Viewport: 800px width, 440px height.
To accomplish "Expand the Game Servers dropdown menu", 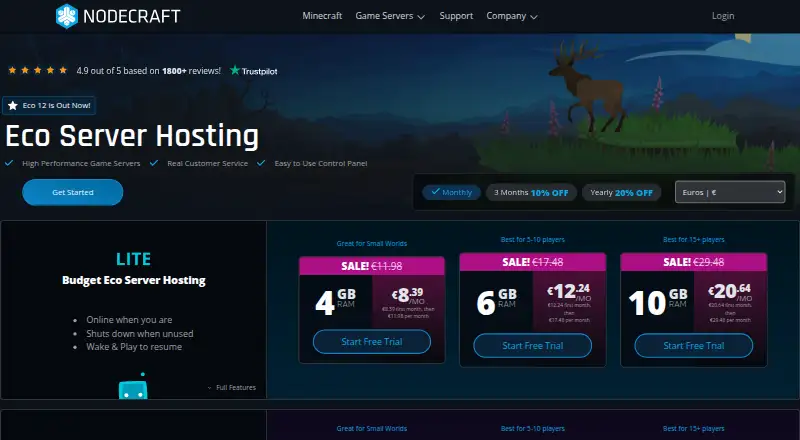I will click(x=390, y=16).
